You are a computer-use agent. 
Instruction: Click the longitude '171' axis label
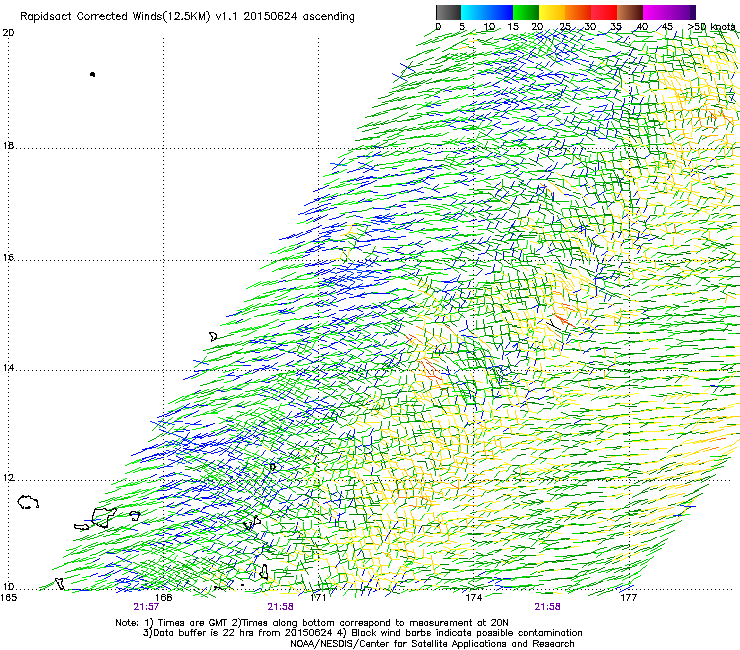[318, 598]
